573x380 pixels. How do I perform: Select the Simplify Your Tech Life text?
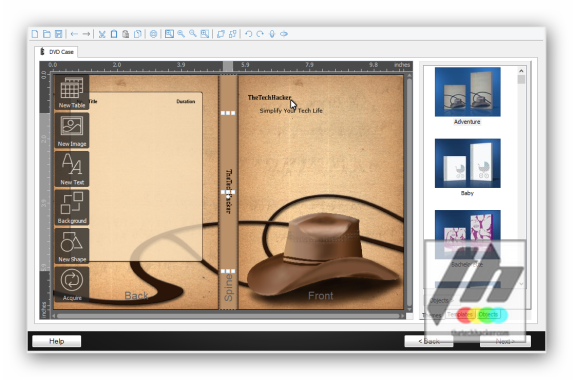point(291,110)
